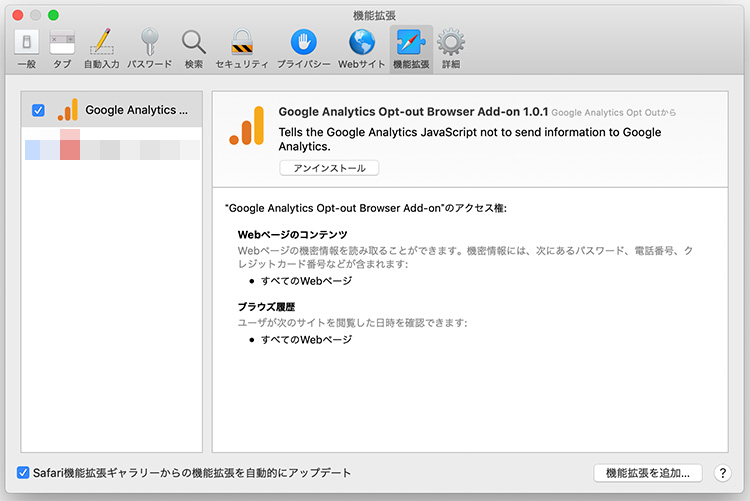Select the blurred second extension row
The image size is (750, 501).
point(112,145)
